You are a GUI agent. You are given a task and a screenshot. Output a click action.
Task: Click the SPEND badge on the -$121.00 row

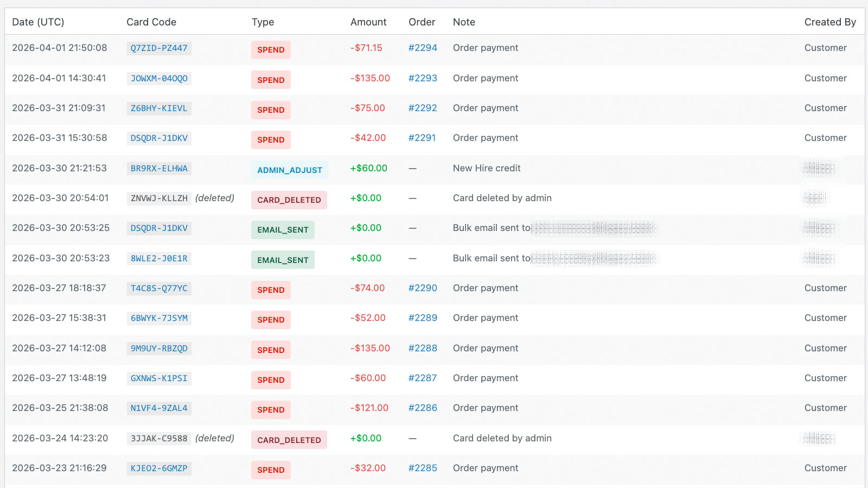271,410
